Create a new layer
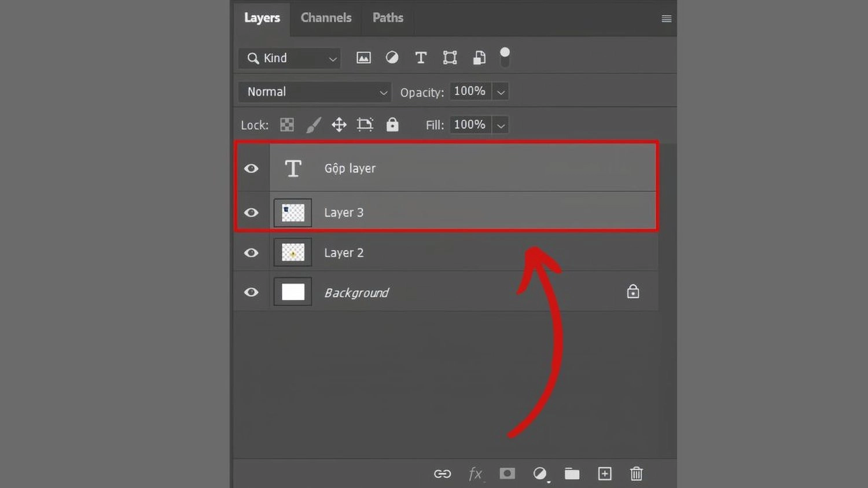The height and width of the screenshot is (488, 868). point(605,474)
